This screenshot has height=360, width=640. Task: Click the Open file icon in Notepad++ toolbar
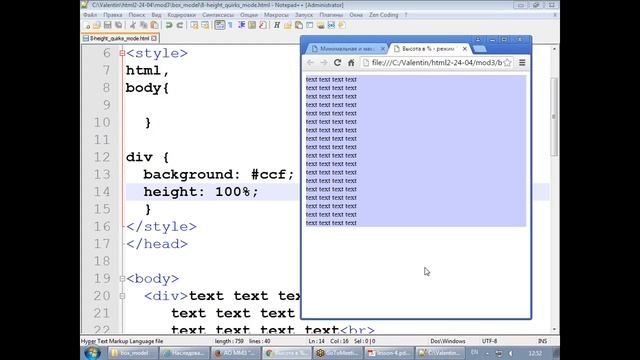[x=97, y=25]
